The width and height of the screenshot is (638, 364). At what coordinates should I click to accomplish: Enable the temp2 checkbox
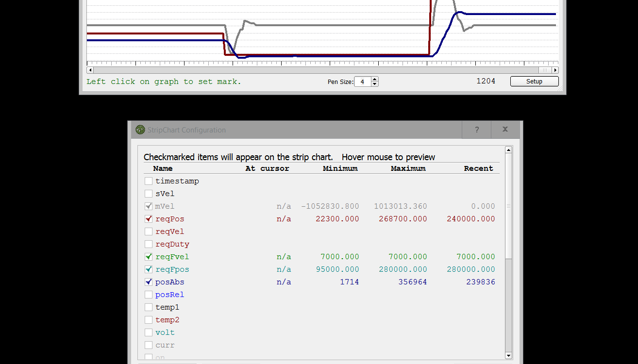tap(149, 320)
